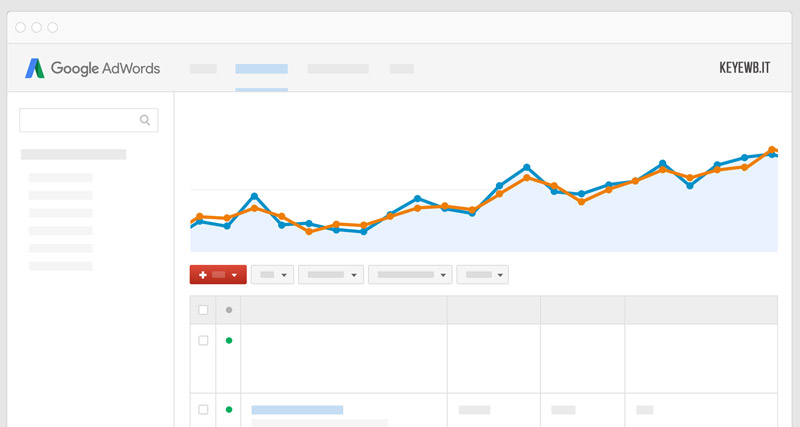Click the magnifier icon in the sidebar search box
800x427 pixels.
point(145,120)
